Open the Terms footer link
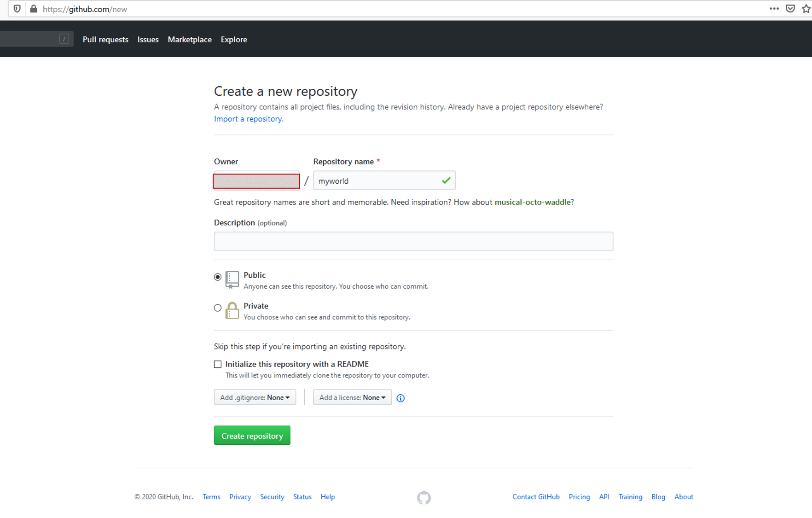The height and width of the screenshot is (518, 812). (211, 497)
